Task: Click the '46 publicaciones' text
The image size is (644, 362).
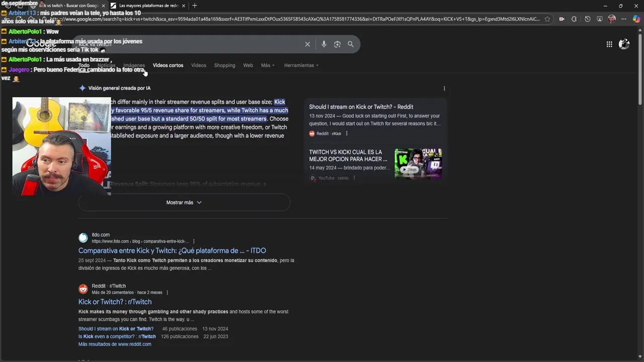Action: (180, 329)
